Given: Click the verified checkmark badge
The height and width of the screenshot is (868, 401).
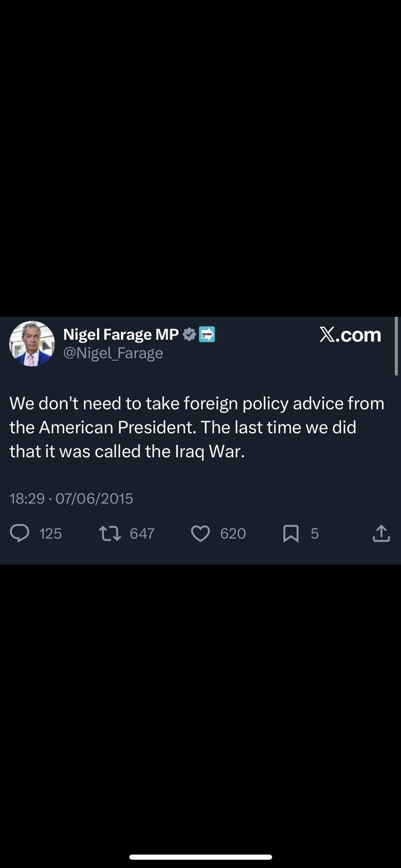Looking at the screenshot, I should (x=189, y=335).
